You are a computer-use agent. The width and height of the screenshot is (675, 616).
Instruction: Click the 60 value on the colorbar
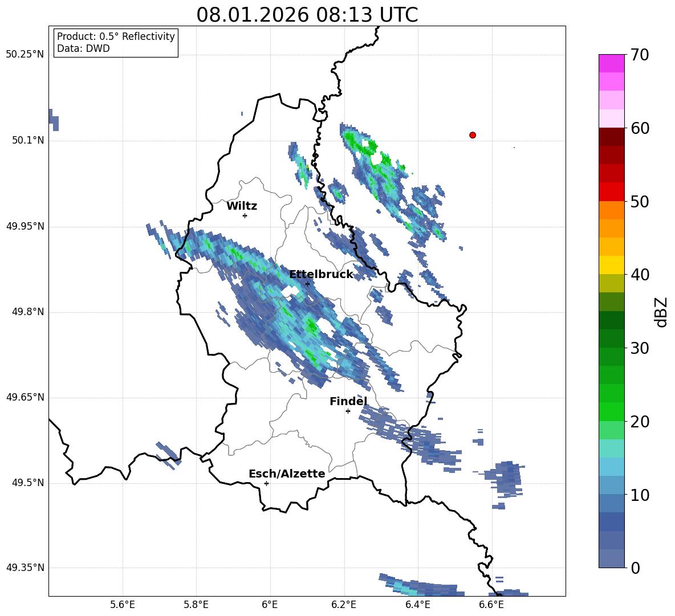[x=640, y=128]
